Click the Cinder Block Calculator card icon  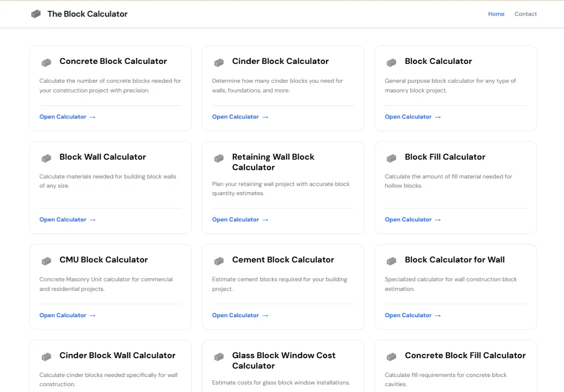[x=219, y=63]
